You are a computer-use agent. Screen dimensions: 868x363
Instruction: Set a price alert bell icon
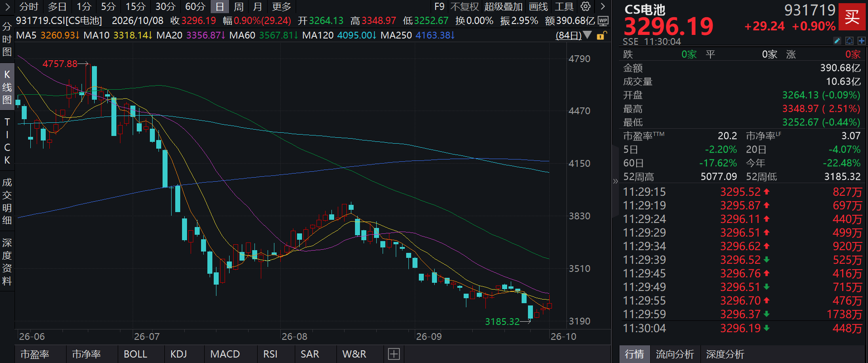pyautogui.click(x=849, y=41)
